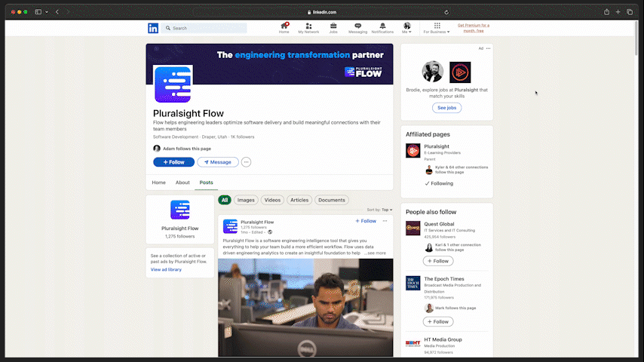Click Adam's avatar near follows this page
Screen dimensions: 644x362
(157, 149)
